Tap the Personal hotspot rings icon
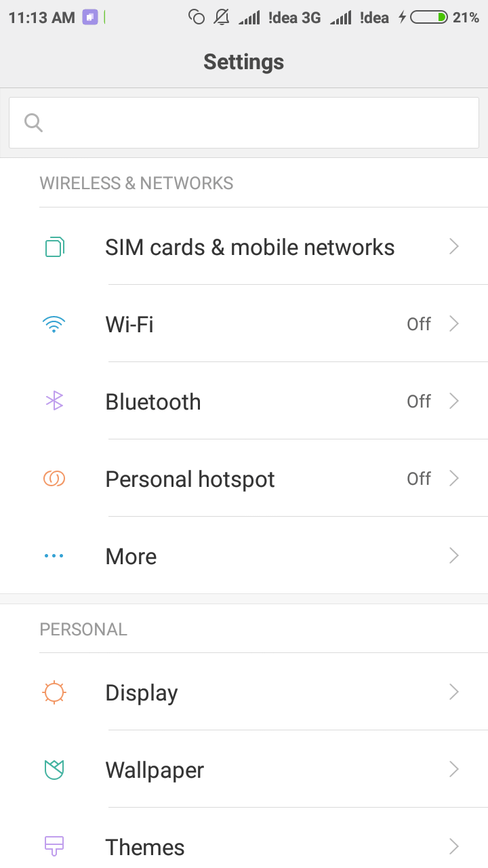 click(x=54, y=479)
